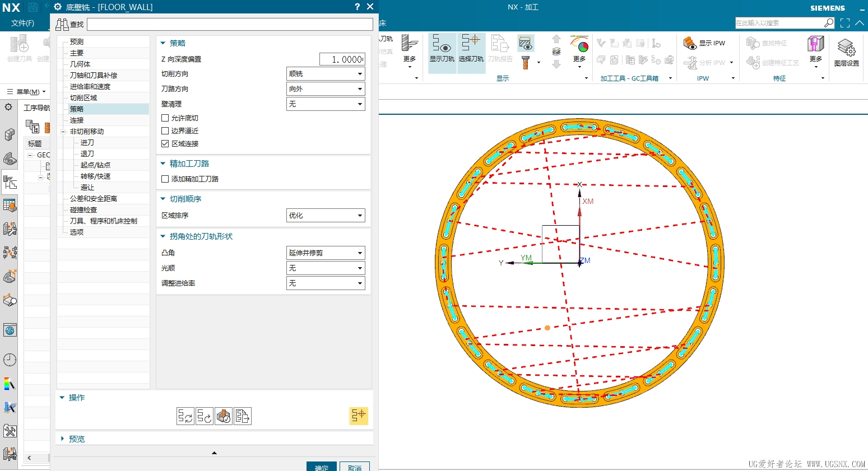Viewport: 868px width, 471px height.
Task: Click the 取消 button
Action: pyautogui.click(x=355, y=467)
